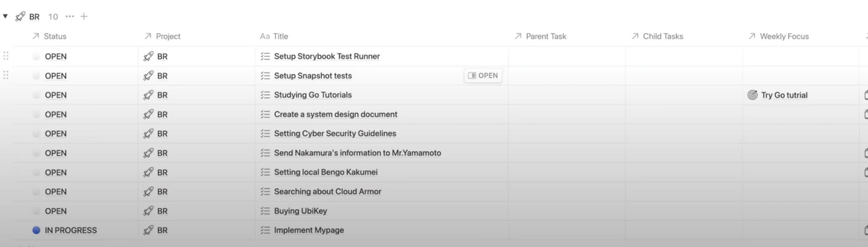Click empty Child Tasks cell of Studying Go Tutorials row
Viewport: 868px width, 247px height.
tap(684, 95)
